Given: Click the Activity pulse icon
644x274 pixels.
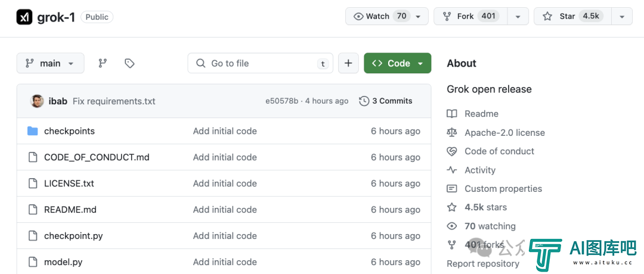Looking at the screenshot, I should pos(452,170).
